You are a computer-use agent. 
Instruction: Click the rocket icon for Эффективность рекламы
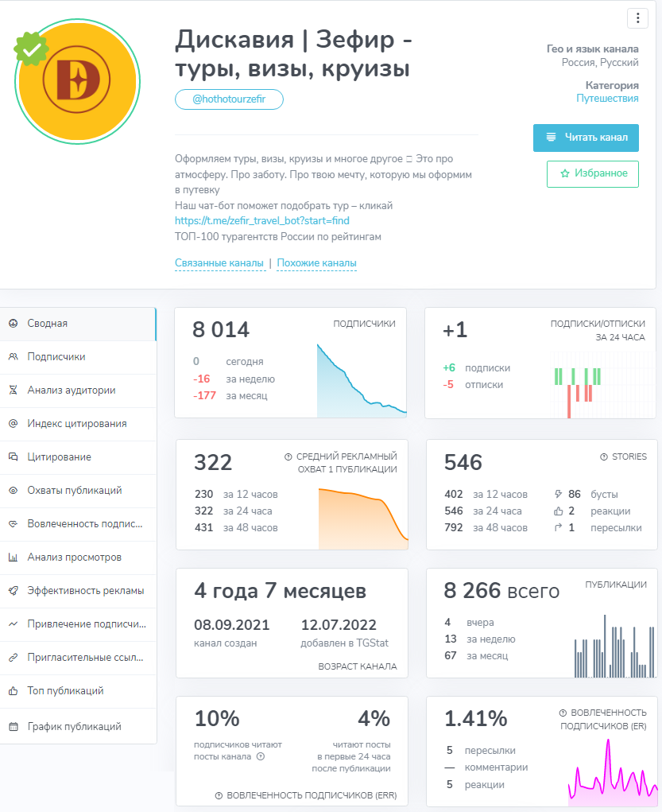tap(13, 591)
